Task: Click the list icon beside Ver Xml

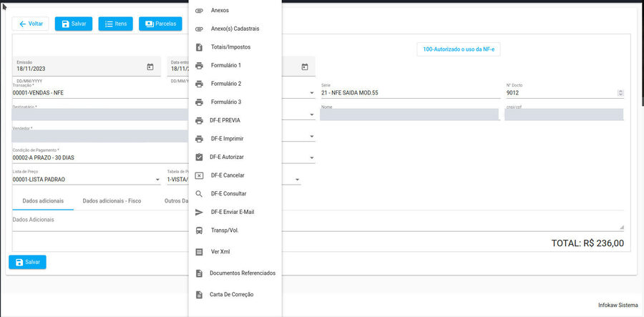Action: pos(199,252)
